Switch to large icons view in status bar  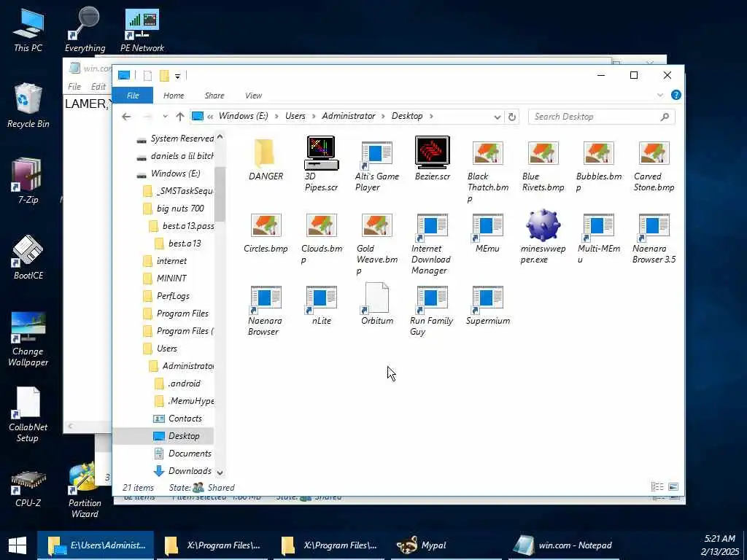(673, 486)
